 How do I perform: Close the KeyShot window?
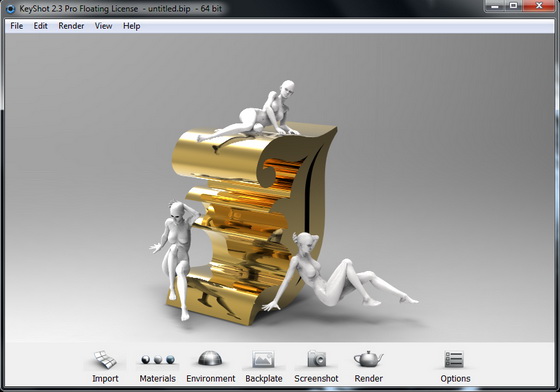pyautogui.click(x=539, y=6)
